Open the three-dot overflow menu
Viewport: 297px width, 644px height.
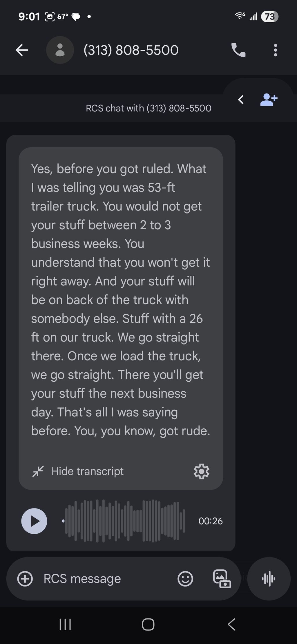coord(275,50)
